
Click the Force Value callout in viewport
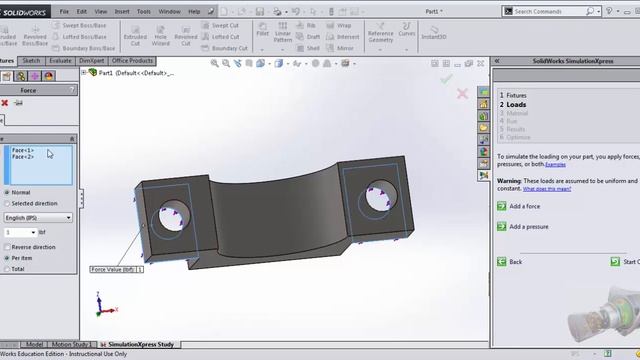point(117,269)
